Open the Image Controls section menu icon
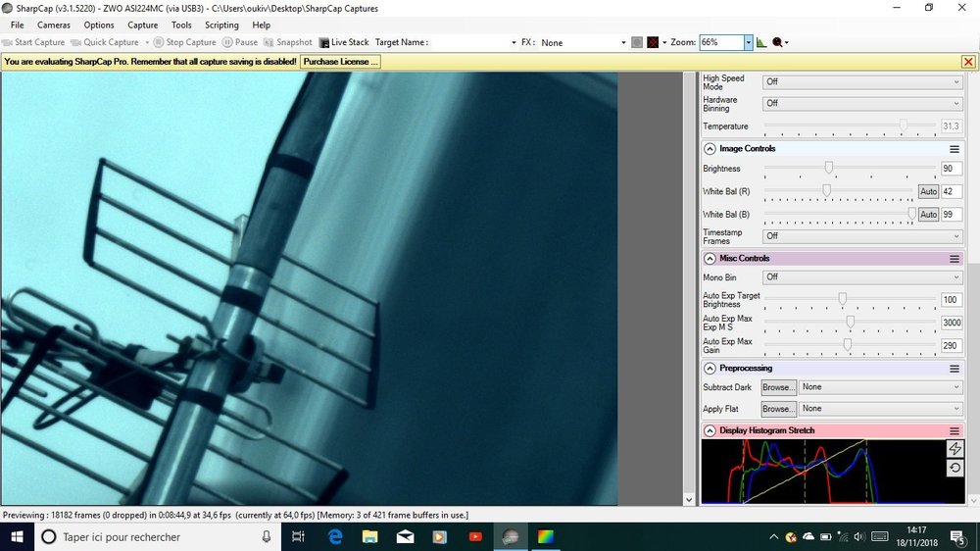Image resolution: width=980 pixels, height=551 pixels. [955, 149]
